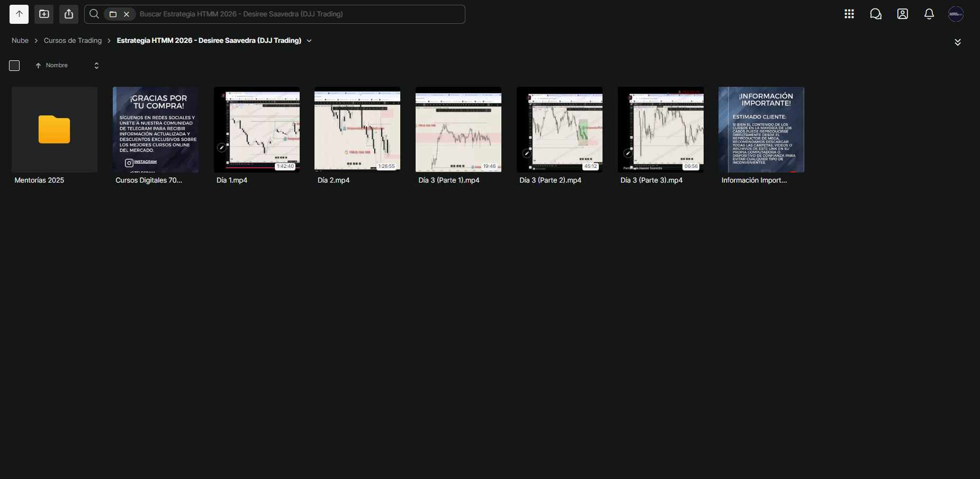Open the contacts icon
This screenshot has height=479, width=980.
pos(903,14)
